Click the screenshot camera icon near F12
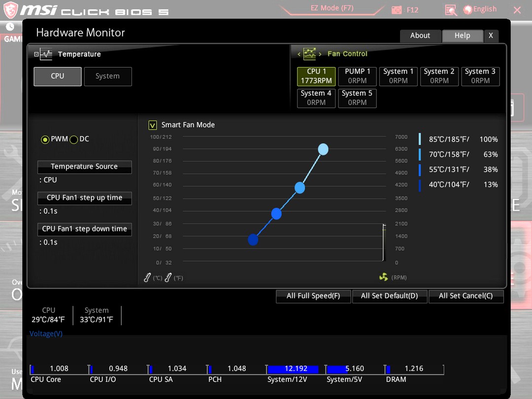This screenshot has height=399, width=532. 396,10
